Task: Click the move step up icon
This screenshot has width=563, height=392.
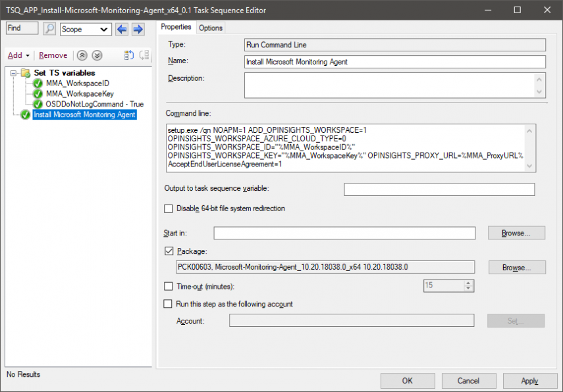Action: [129, 56]
